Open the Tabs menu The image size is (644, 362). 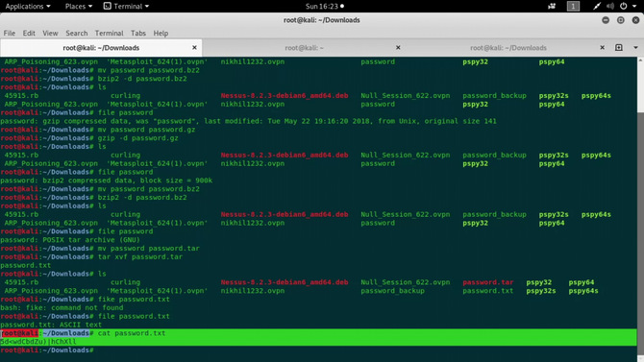click(x=138, y=34)
